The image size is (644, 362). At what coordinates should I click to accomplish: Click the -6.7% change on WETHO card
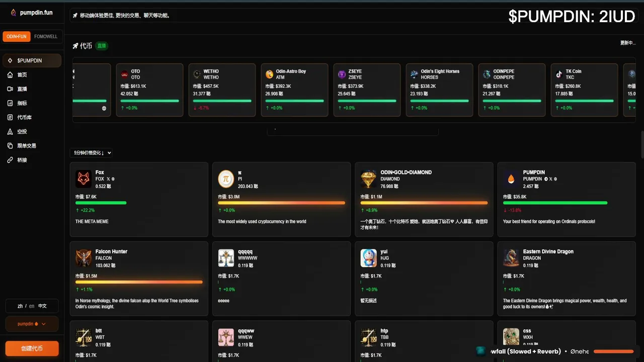201,108
